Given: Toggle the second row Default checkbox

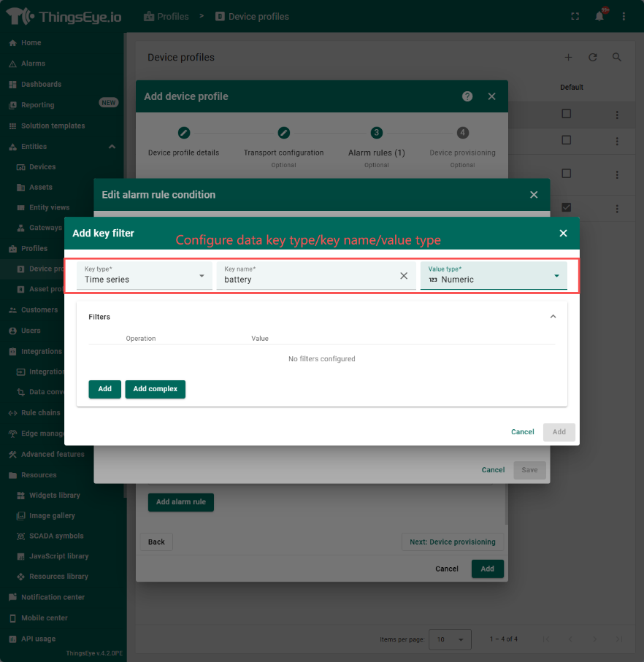Looking at the screenshot, I should (567, 140).
